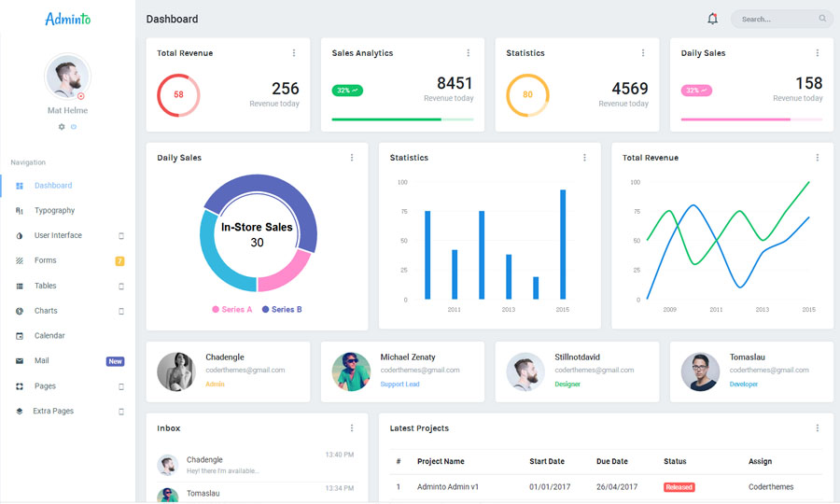This screenshot has height=504, width=840.
Task: Toggle Series A in the donut legend
Action: pos(232,309)
